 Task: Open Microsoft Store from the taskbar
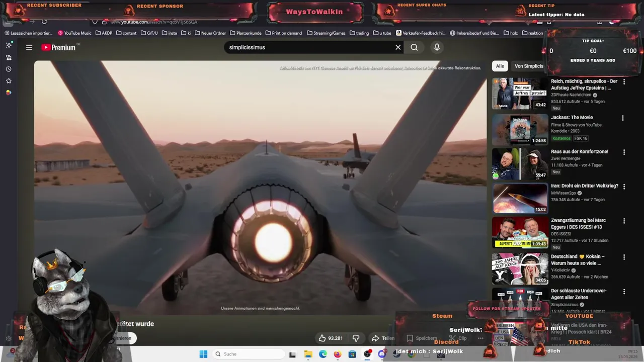pyautogui.click(x=352, y=354)
